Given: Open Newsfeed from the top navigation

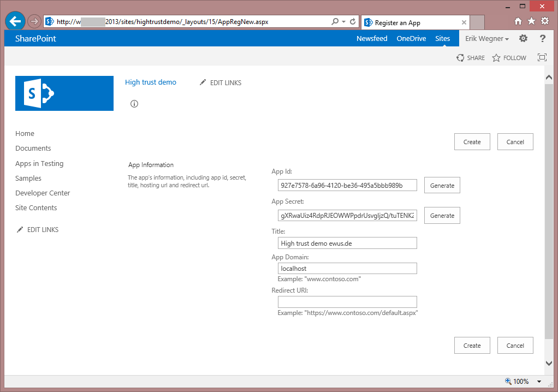Looking at the screenshot, I should [372, 38].
